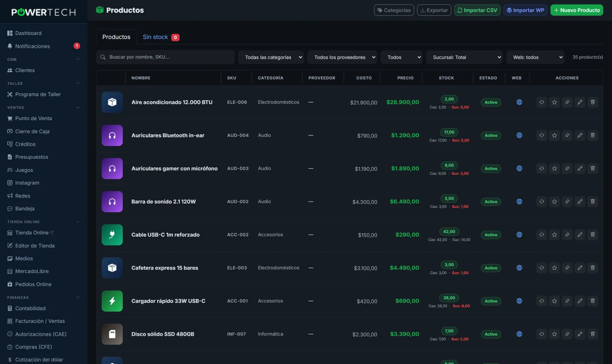The image size is (612, 364).
Task: Open the Todas las categorías dropdown
Action: tap(271, 57)
